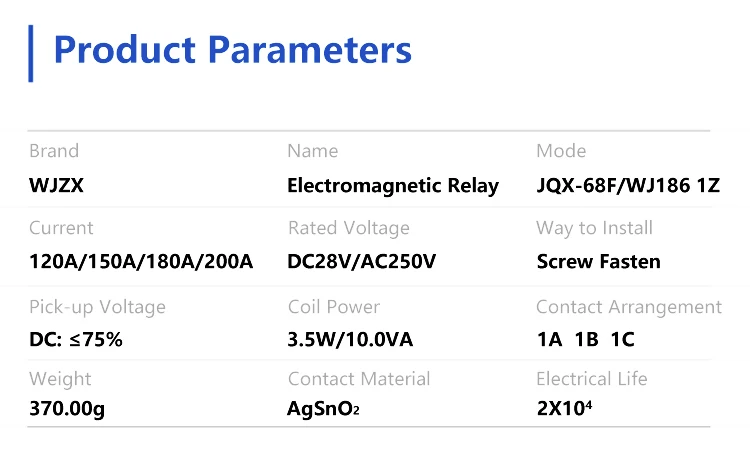Click the Electromagnetic Relay name value
The image size is (750, 457).
392,186
